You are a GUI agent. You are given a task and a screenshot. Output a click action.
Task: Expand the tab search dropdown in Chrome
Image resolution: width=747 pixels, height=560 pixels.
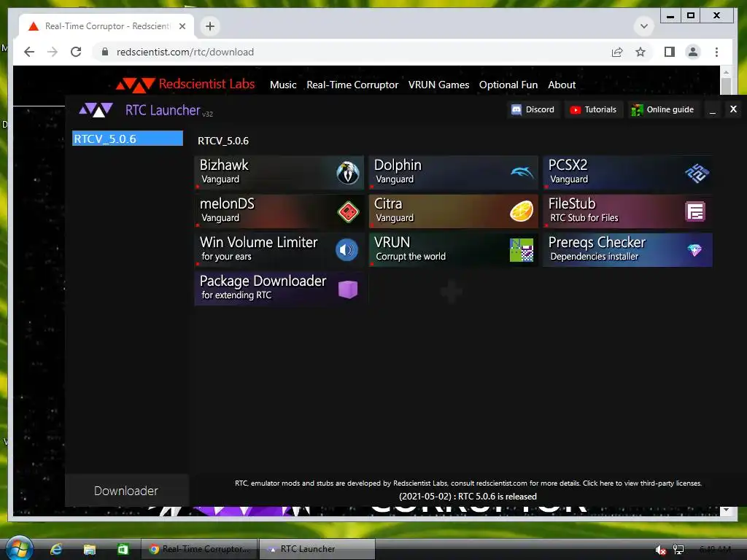click(644, 26)
